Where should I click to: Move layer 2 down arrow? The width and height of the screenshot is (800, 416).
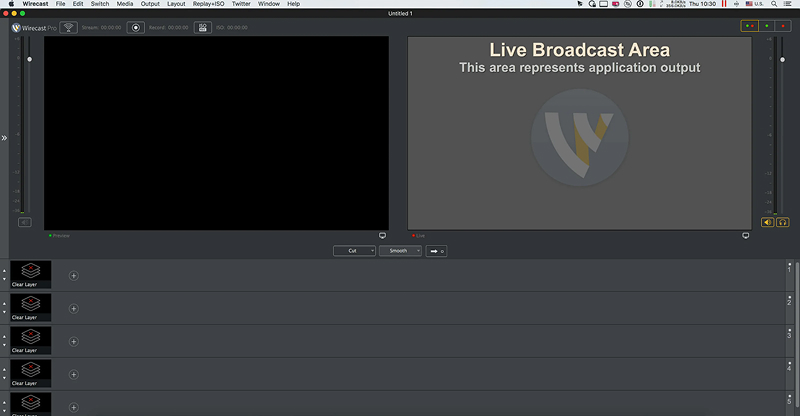5,312
